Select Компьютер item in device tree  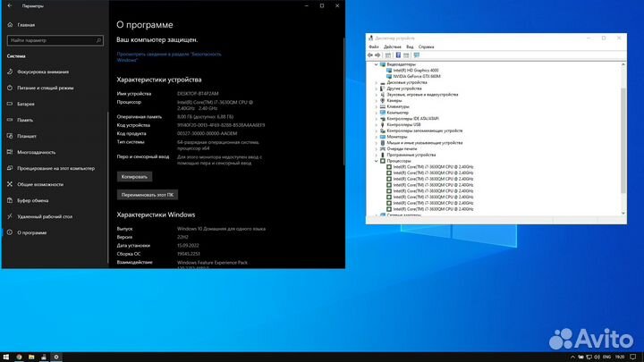point(397,113)
